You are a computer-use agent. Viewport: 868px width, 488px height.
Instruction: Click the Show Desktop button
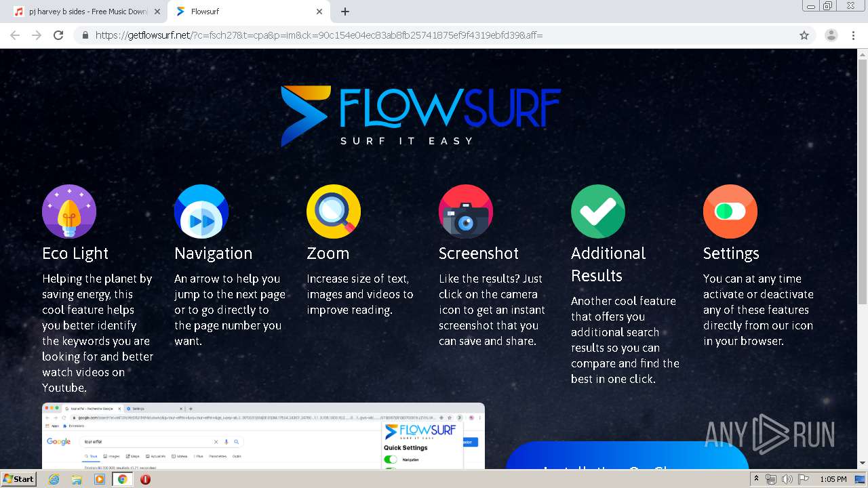(861, 479)
